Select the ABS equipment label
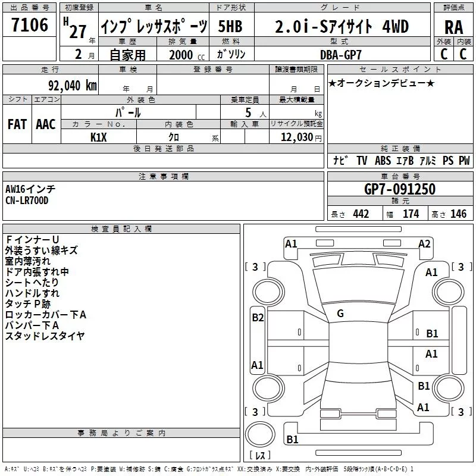 click(383, 161)
